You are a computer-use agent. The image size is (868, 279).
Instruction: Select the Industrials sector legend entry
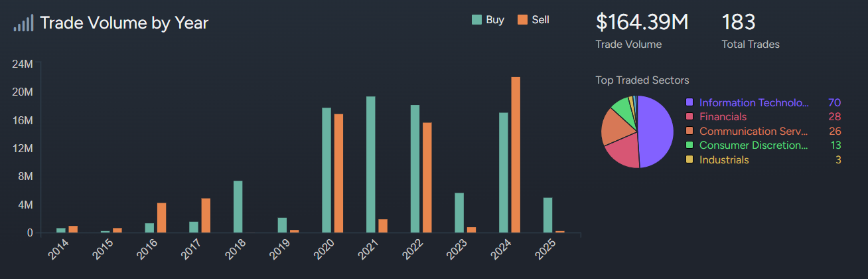(724, 160)
